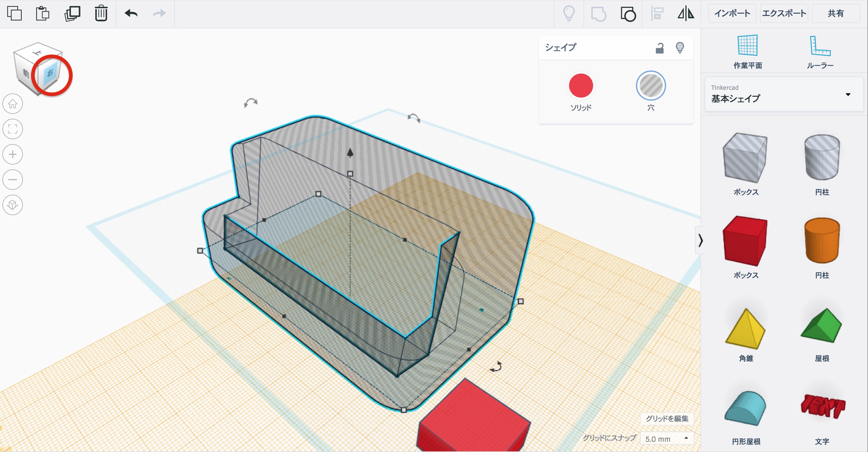The height and width of the screenshot is (452, 868).
Task: Toggle shape visibility lightbulb in panel
Action: tap(680, 48)
